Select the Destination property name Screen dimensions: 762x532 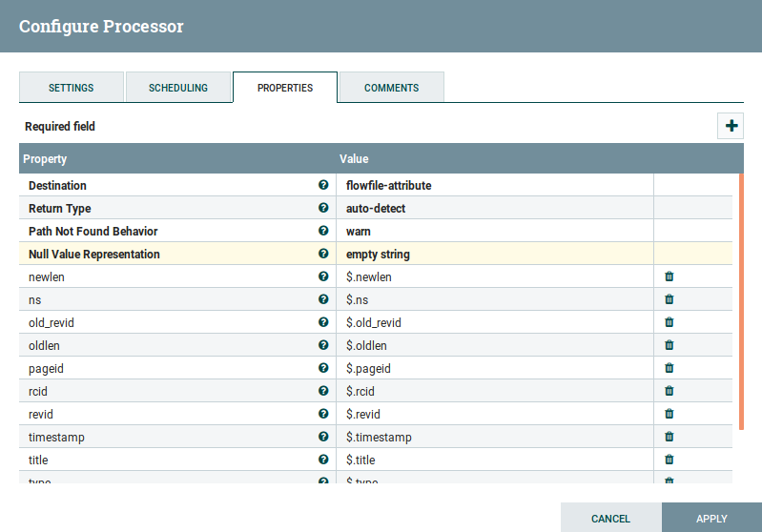[57, 185]
